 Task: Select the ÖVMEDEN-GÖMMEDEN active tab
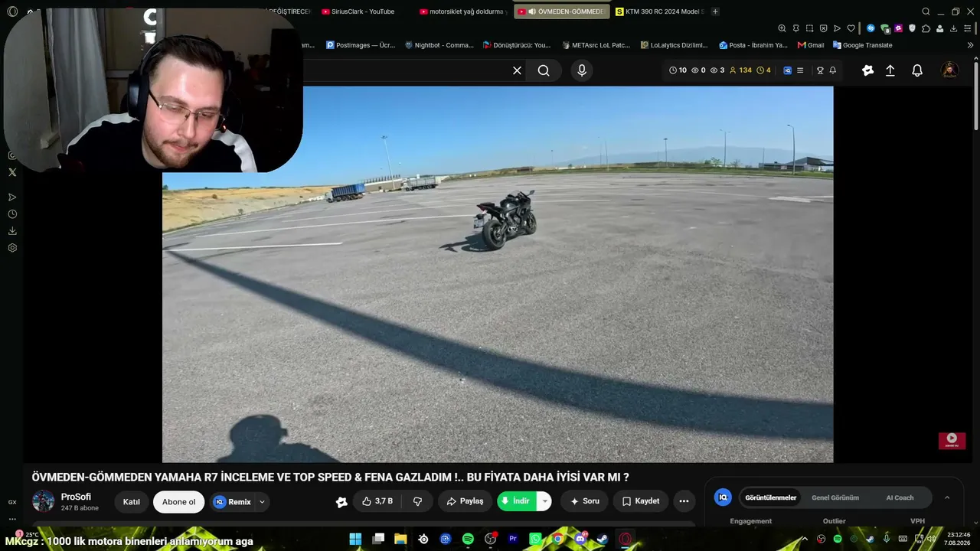click(x=562, y=11)
